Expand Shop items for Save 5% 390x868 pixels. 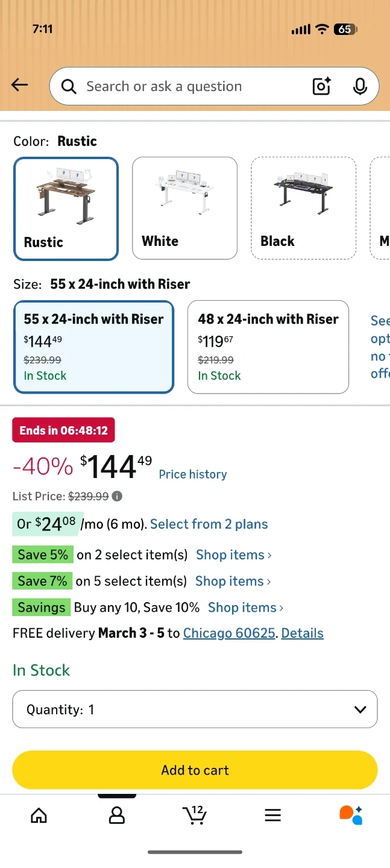(233, 555)
